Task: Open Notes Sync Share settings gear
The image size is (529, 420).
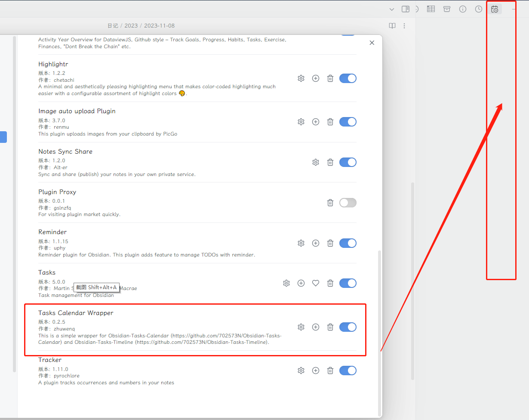Action: coord(316,162)
